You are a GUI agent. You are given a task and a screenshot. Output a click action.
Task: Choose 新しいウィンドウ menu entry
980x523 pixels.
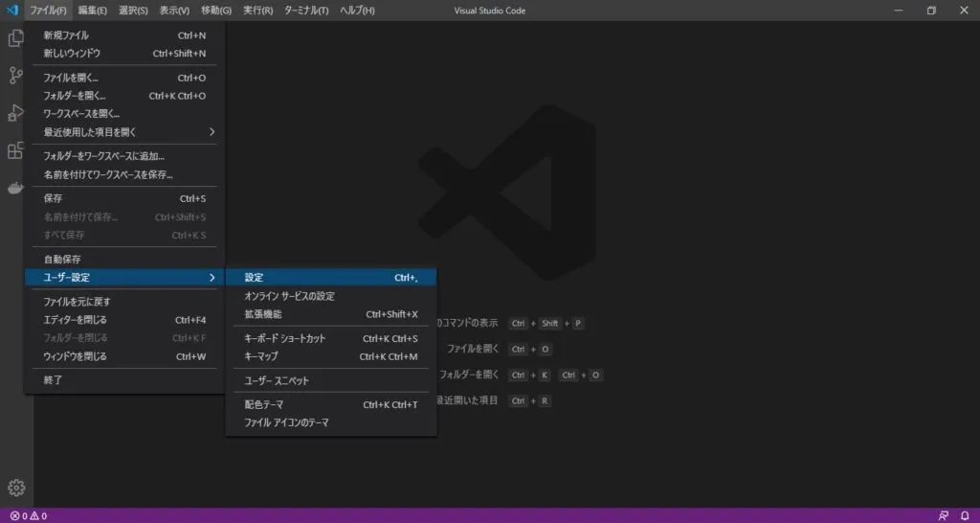click(x=124, y=54)
